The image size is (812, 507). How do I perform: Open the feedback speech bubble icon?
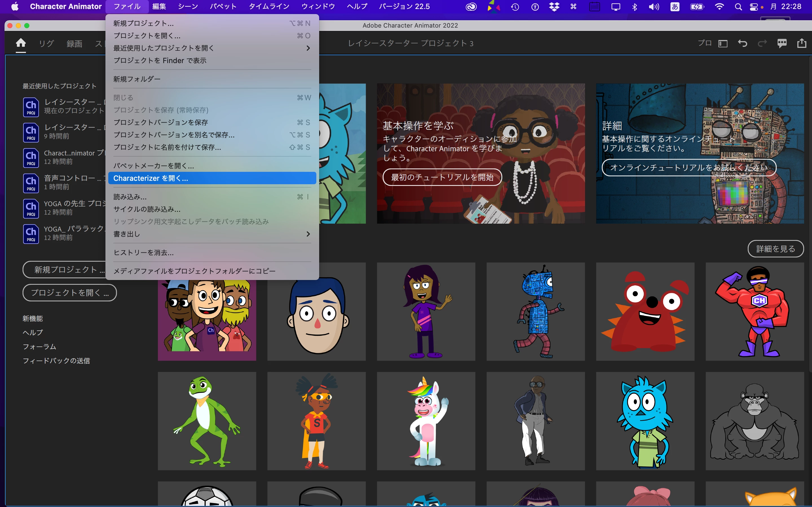pos(782,43)
